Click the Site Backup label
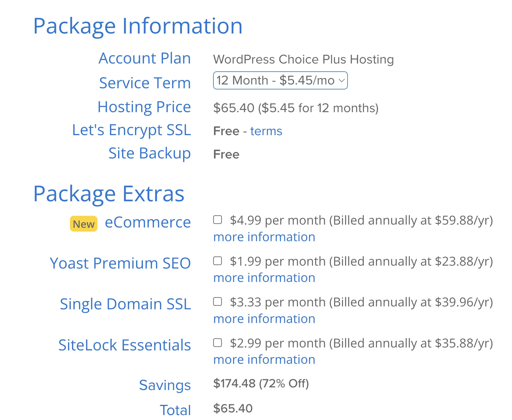 [x=150, y=153]
